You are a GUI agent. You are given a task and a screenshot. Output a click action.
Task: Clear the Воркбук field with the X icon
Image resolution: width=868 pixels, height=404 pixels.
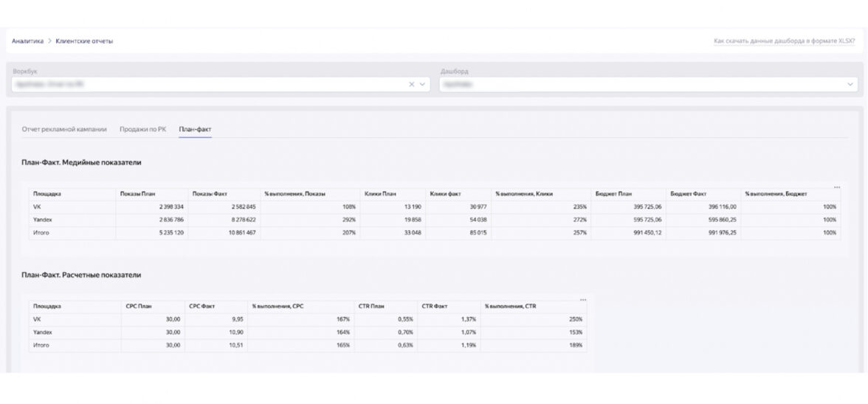point(412,85)
